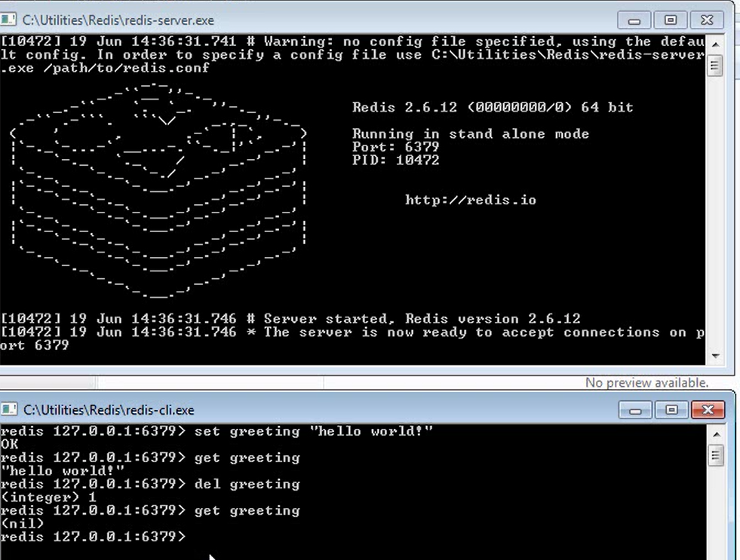
Task: Click the "del greeting" command line
Action: click(x=150, y=484)
